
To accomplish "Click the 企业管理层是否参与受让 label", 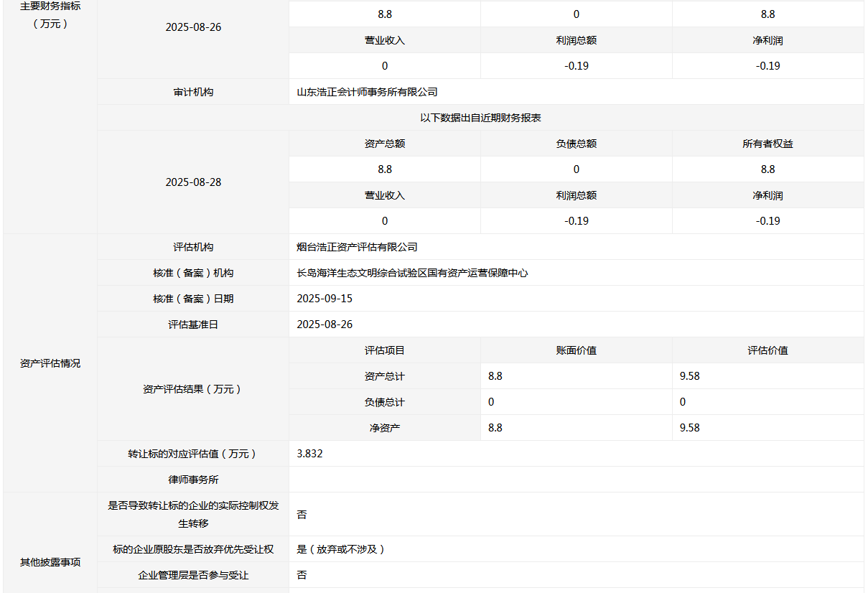I will (x=193, y=575).
